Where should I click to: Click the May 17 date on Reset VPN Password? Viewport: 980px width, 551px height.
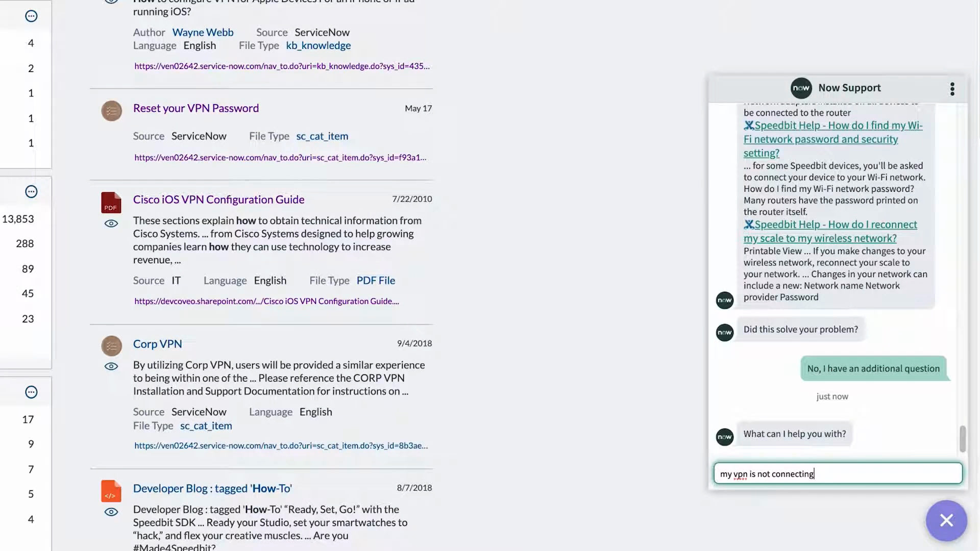(418, 108)
